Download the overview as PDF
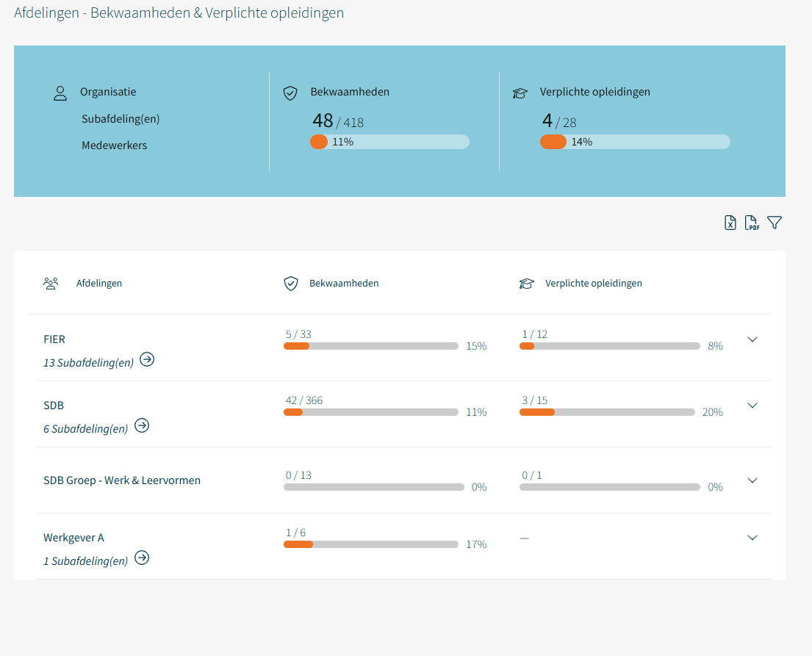Viewport: 812px width, 656px height. point(752,223)
